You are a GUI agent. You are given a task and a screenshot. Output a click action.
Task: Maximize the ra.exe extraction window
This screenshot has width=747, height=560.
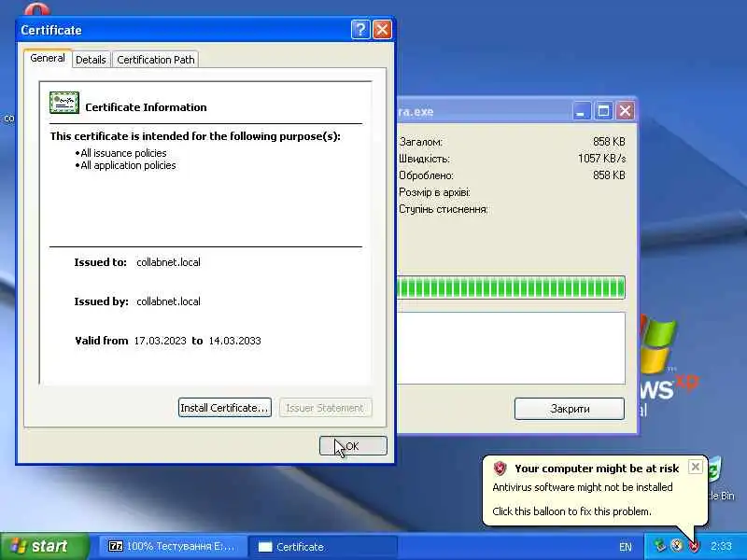(603, 111)
